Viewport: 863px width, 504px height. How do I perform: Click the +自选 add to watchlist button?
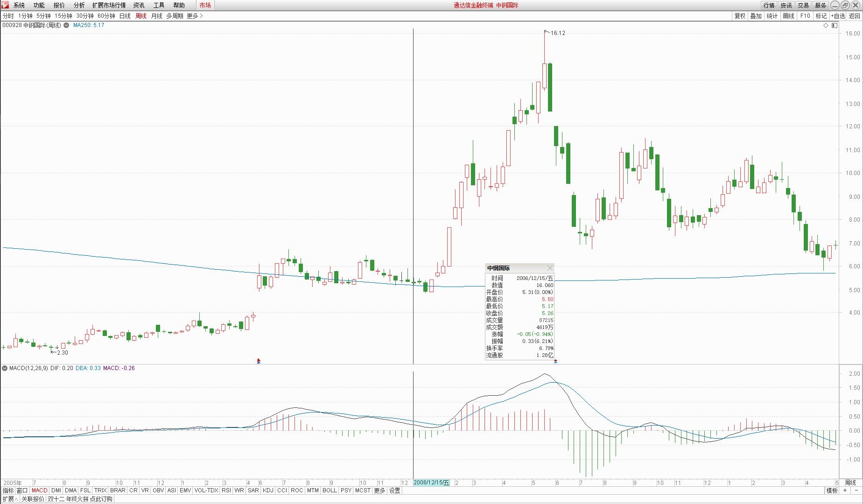click(837, 16)
